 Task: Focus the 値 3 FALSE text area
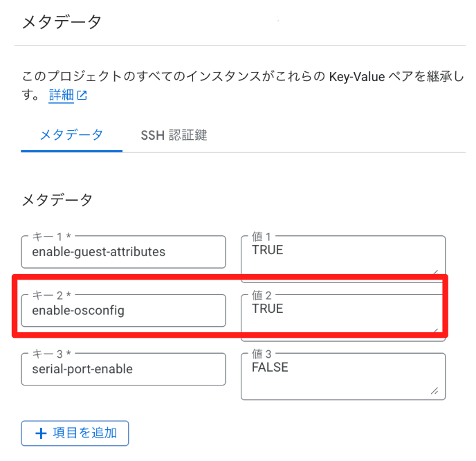[343, 377]
